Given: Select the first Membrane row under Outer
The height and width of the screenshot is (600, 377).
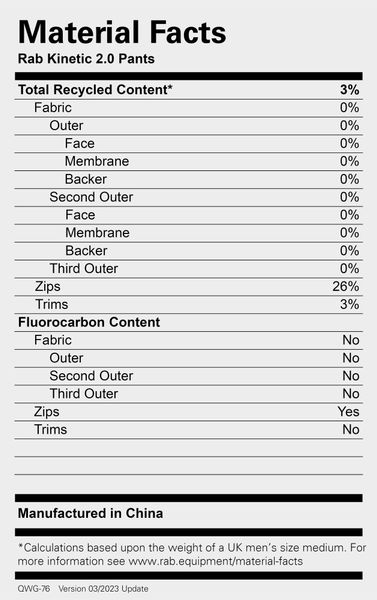Looking at the screenshot, I should pyautogui.click(x=189, y=161).
